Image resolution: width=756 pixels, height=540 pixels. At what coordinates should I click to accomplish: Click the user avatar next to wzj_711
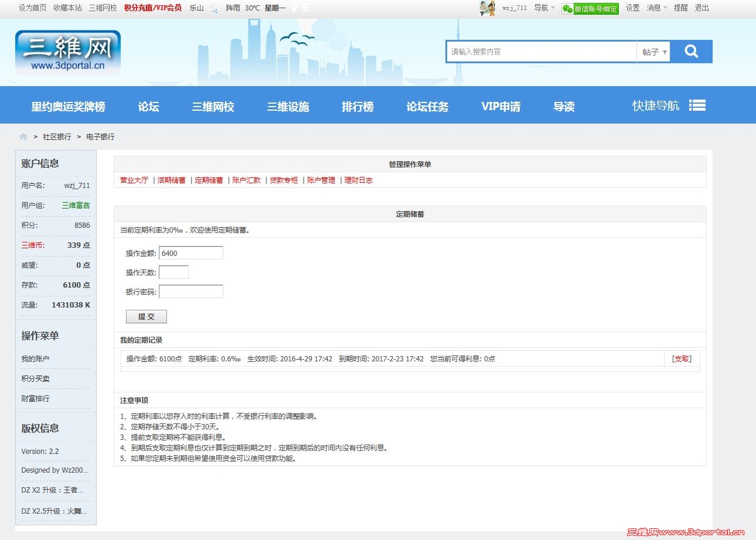click(x=488, y=8)
